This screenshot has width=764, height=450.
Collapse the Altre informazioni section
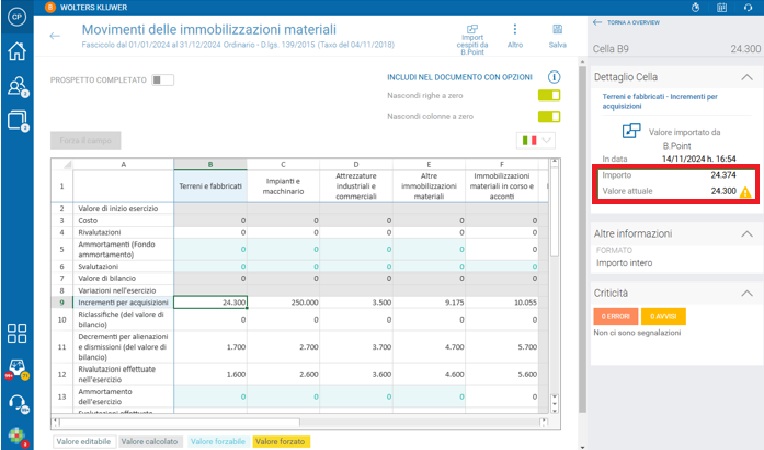coord(746,234)
